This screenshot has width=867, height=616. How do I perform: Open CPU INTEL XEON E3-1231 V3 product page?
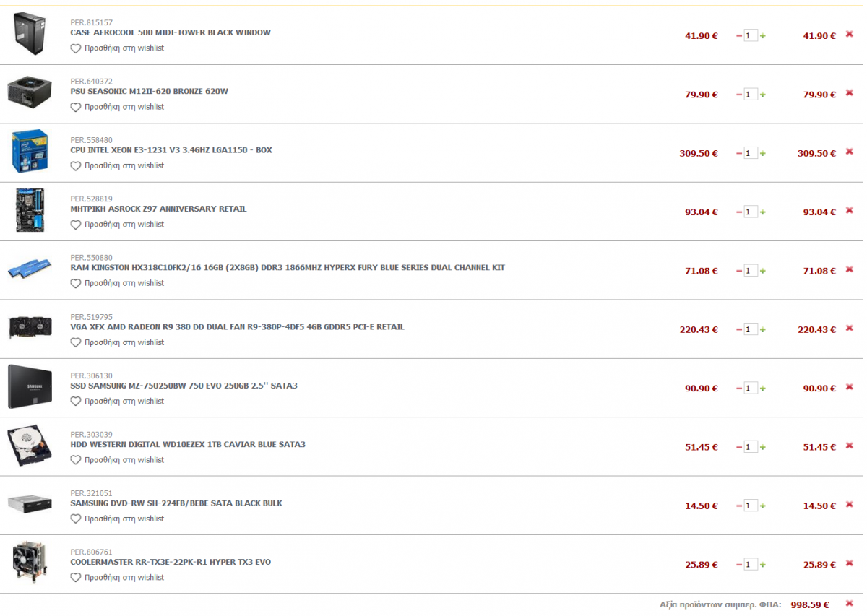coord(171,150)
